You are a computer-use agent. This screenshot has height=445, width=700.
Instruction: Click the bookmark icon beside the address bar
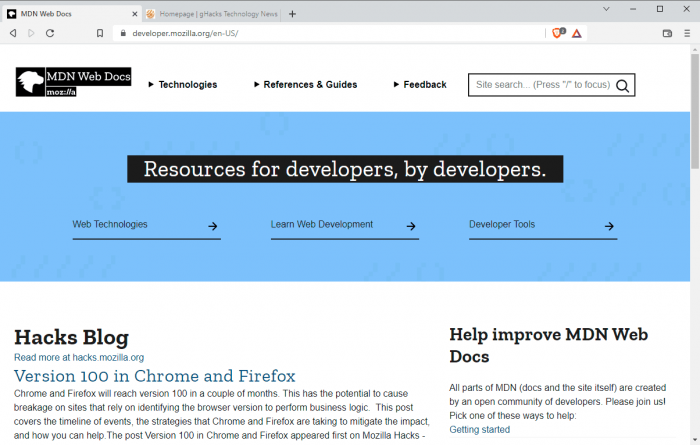[100, 33]
